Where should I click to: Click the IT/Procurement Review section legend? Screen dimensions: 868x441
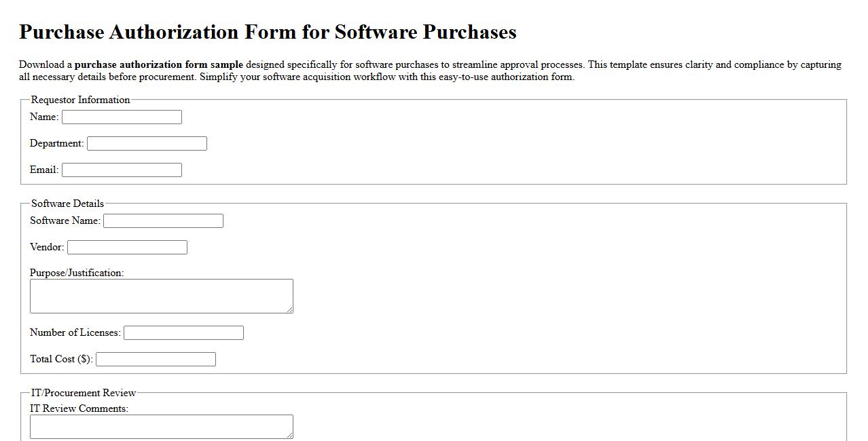point(83,393)
